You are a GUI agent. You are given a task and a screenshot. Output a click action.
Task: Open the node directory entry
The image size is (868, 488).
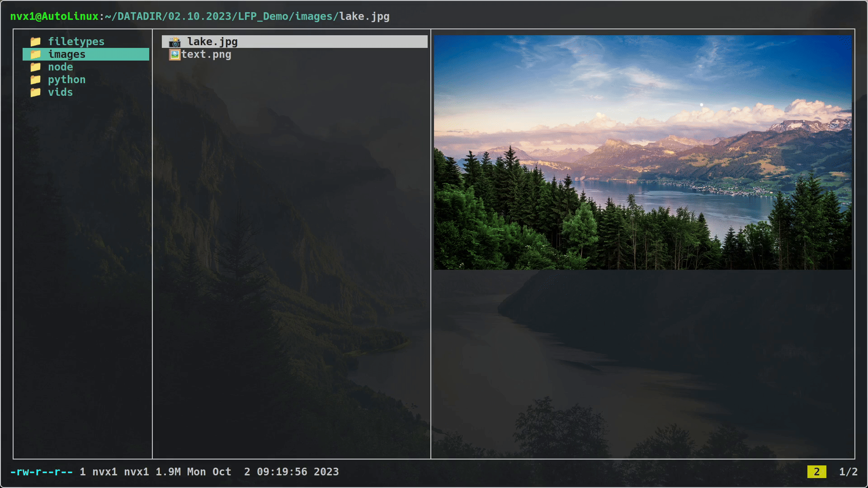click(x=61, y=67)
